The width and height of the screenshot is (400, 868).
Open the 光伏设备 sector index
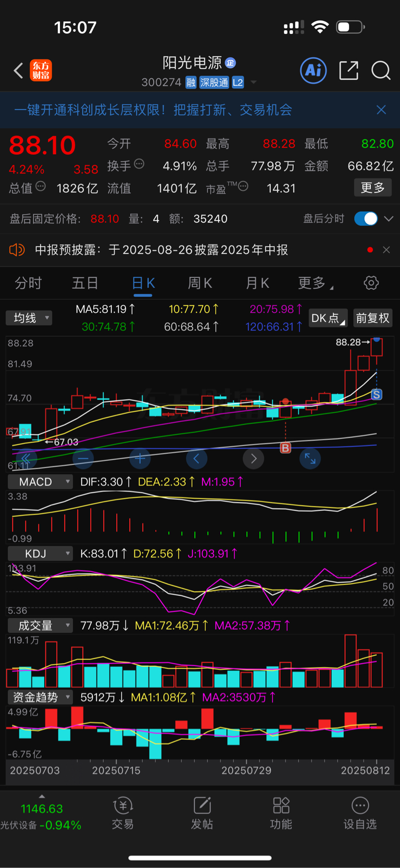click(x=41, y=817)
